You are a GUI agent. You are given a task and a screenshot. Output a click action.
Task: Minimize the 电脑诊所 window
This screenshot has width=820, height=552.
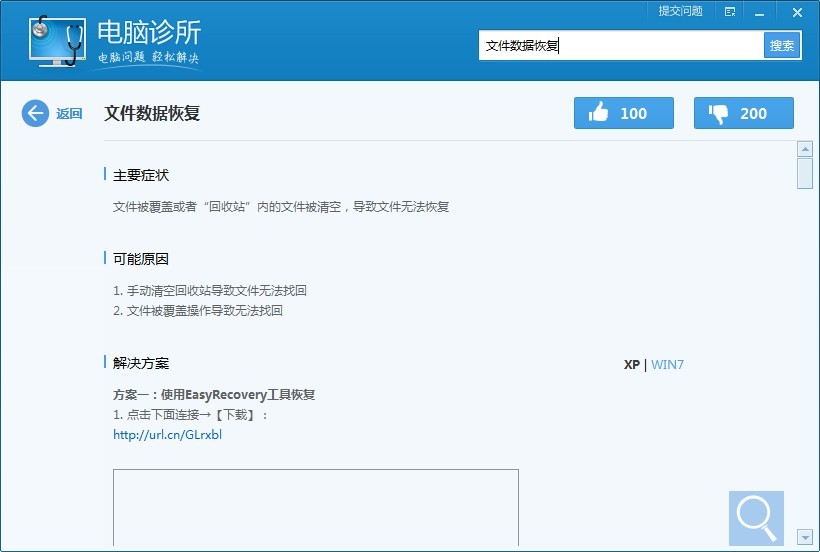tap(761, 12)
